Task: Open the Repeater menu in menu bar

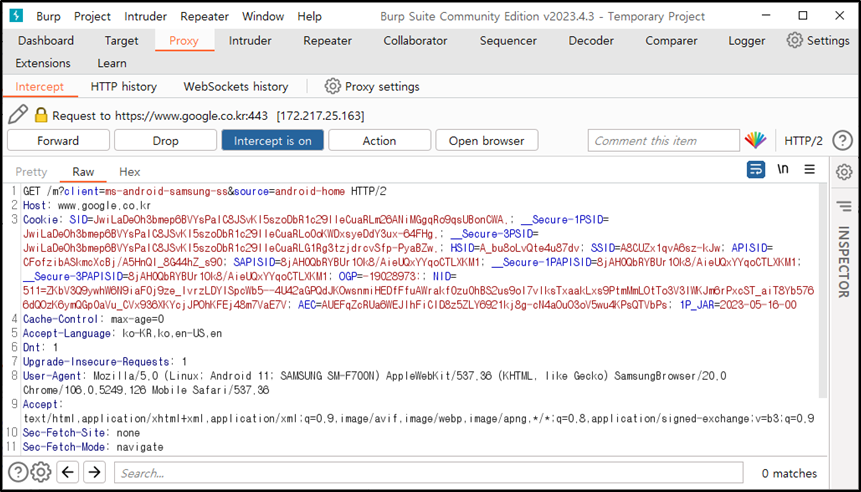Action: coord(204,16)
